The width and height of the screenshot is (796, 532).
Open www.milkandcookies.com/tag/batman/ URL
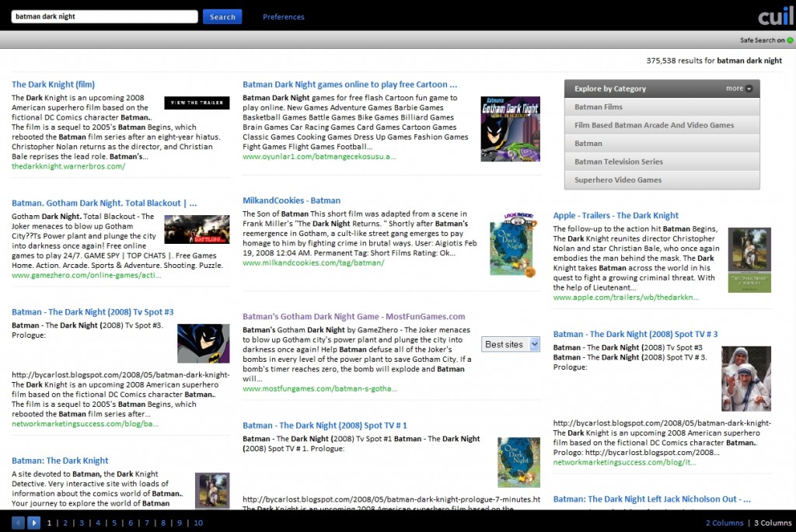tap(313, 263)
